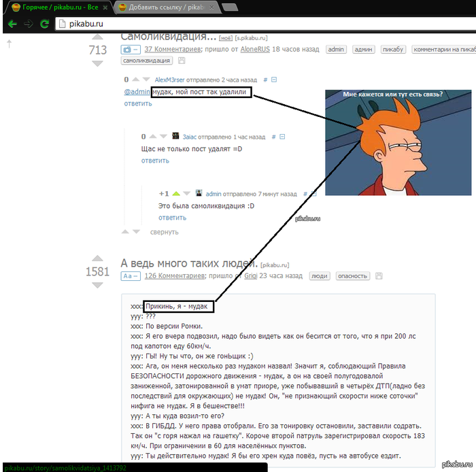
Task: Collapse AlexM3rser's comment with minus box
Action: tap(275, 80)
